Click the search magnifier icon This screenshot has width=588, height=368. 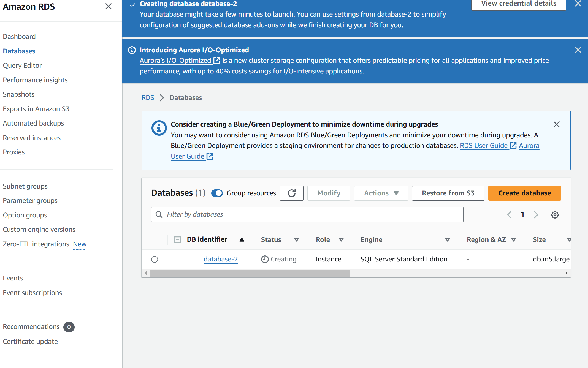coord(159,214)
